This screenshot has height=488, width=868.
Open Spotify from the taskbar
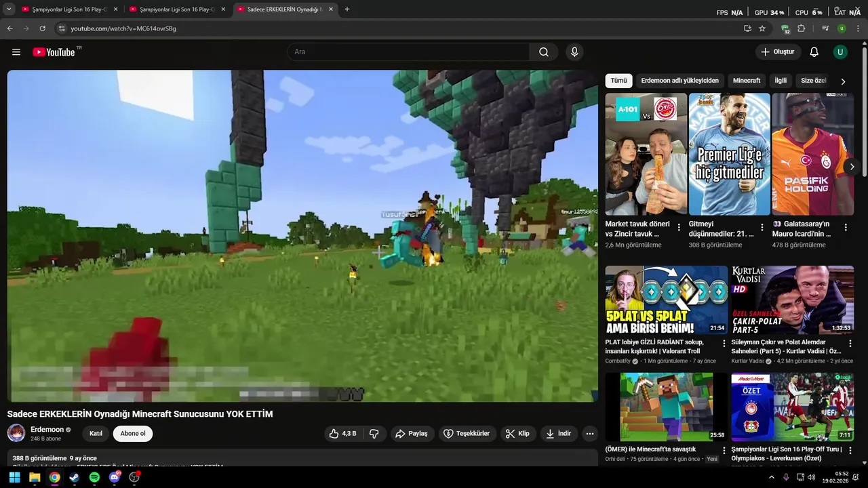point(94,477)
